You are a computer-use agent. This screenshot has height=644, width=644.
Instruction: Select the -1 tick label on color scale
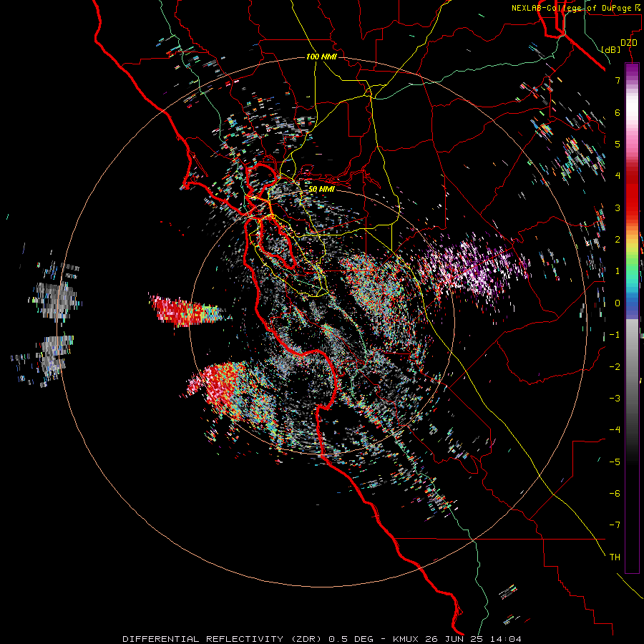[x=615, y=335]
